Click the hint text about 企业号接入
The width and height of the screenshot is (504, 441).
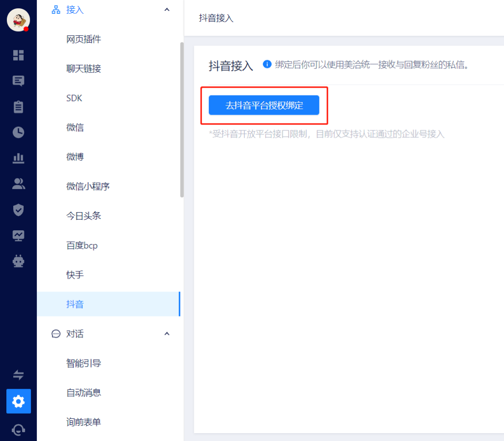click(327, 134)
